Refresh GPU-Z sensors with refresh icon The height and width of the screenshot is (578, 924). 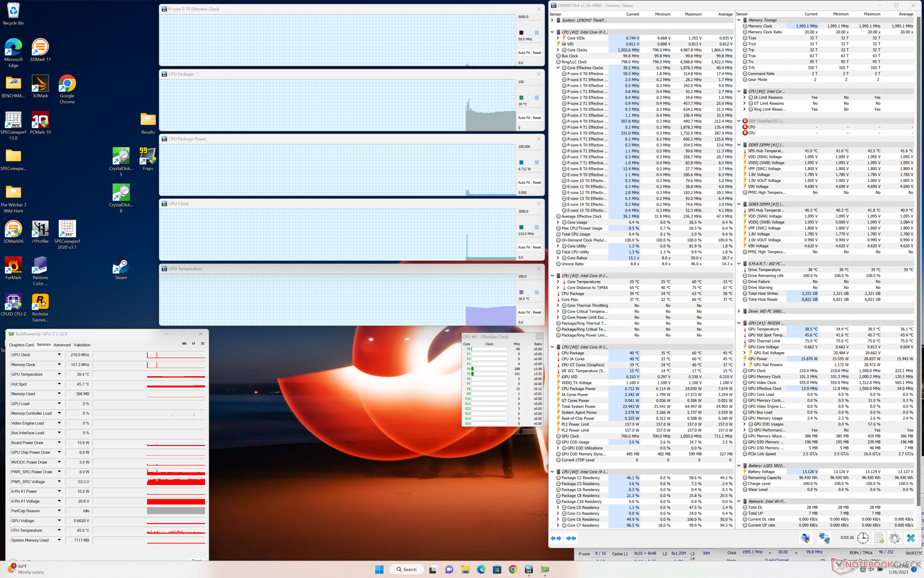[x=193, y=344]
